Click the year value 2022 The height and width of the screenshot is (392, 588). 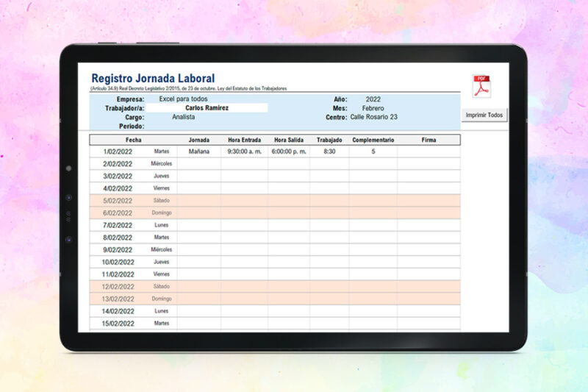373,99
